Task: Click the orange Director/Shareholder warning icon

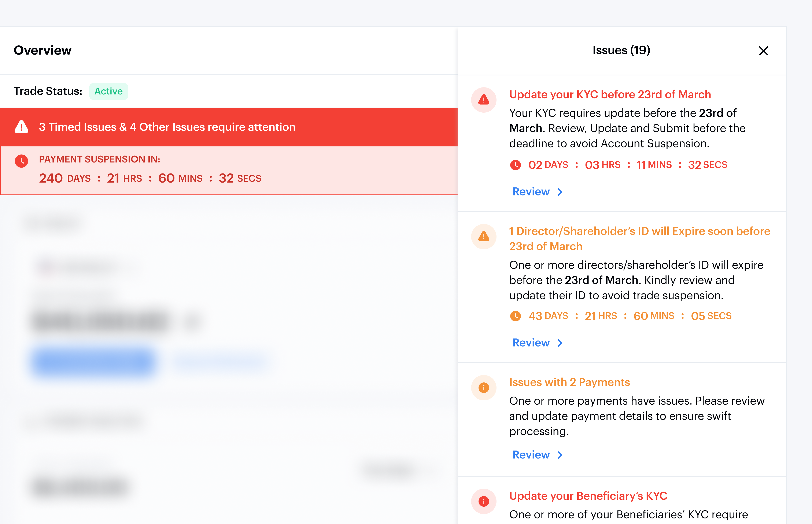Action: pos(483,236)
